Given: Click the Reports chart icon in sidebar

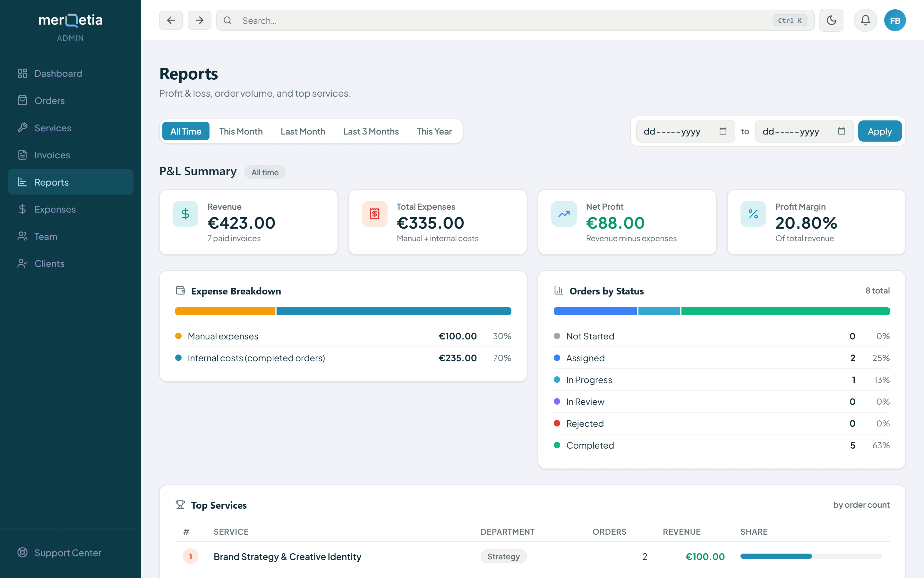Looking at the screenshot, I should point(22,182).
